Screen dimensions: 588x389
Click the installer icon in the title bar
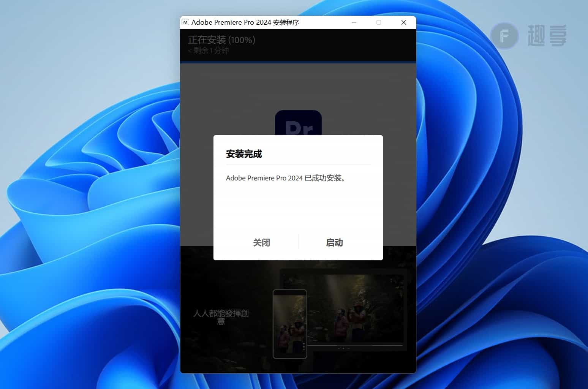click(185, 22)
